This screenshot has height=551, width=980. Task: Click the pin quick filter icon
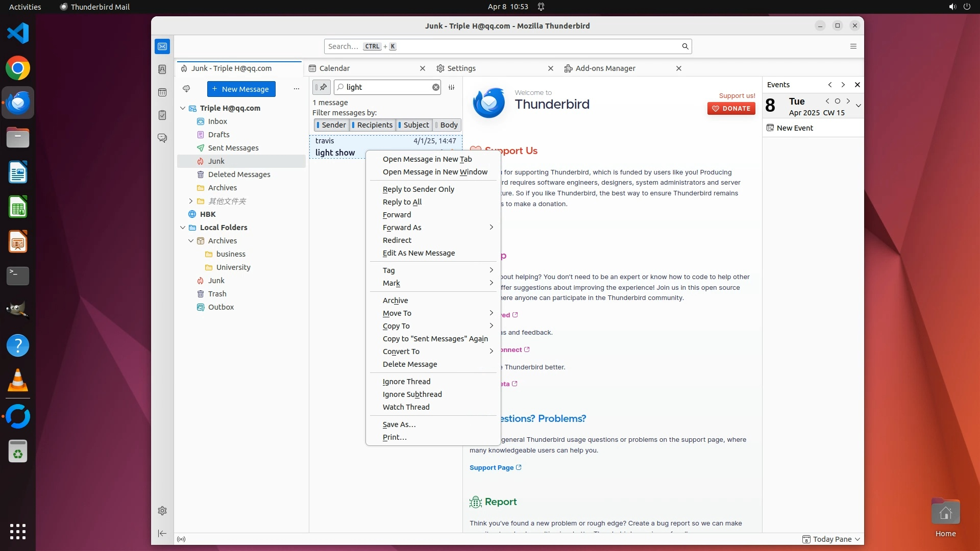click(x=322, y=87)
